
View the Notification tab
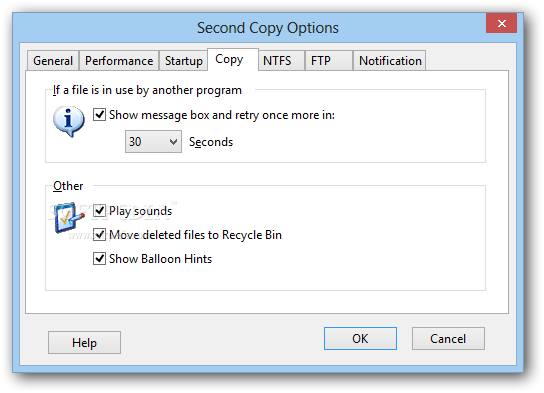click(390, 61)
